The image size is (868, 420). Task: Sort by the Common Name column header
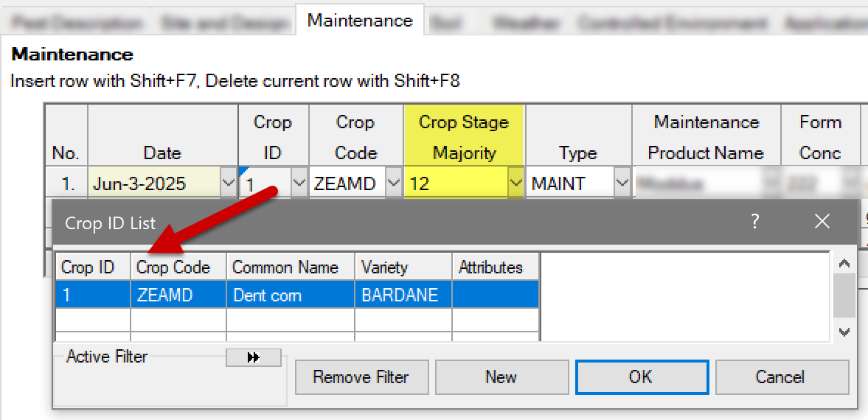(290, 267)
